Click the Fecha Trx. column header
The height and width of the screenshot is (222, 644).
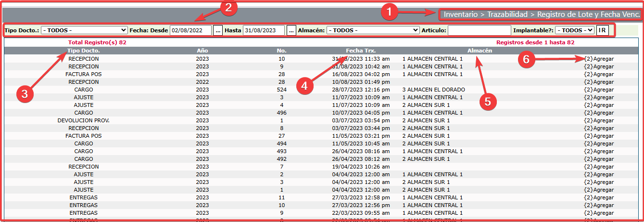click(361, 51)
